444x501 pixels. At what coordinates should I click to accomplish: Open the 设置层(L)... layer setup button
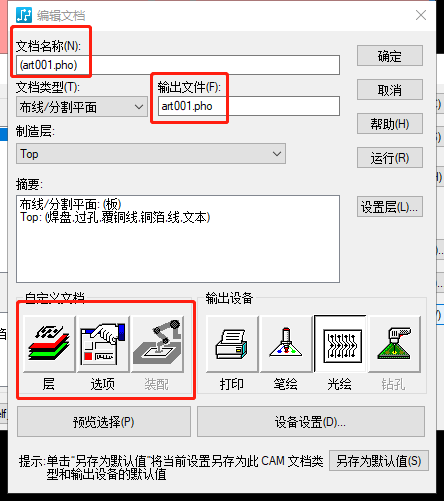(390, 207)
